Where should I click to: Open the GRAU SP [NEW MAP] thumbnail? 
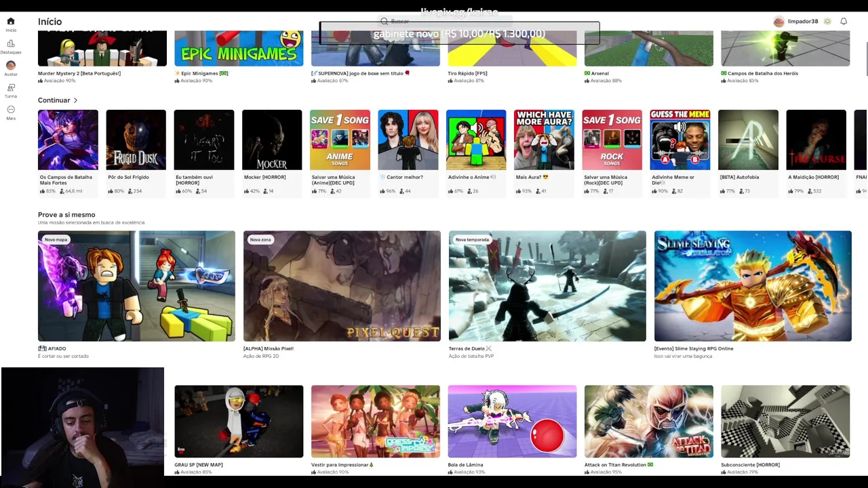click(x=239, y=422)
